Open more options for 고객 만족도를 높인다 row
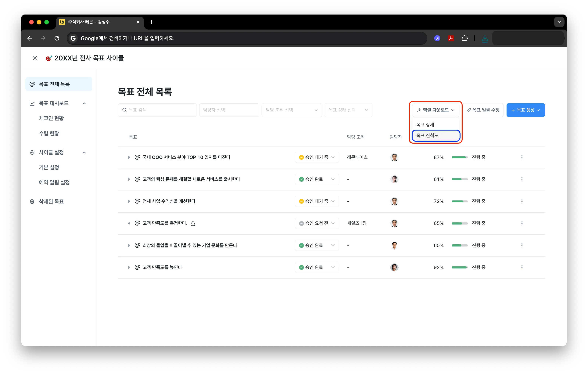 point(522,267)
